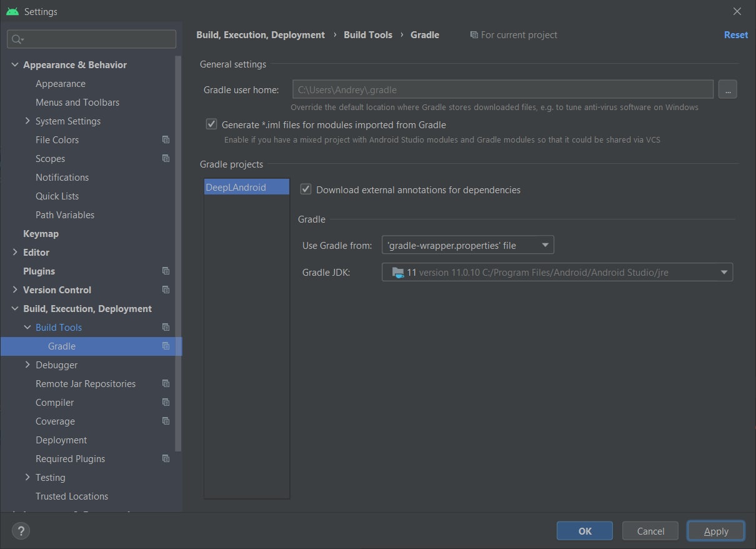Expand the Version Control section
Viewport: 756px width, 549px height.
point(15,290)
